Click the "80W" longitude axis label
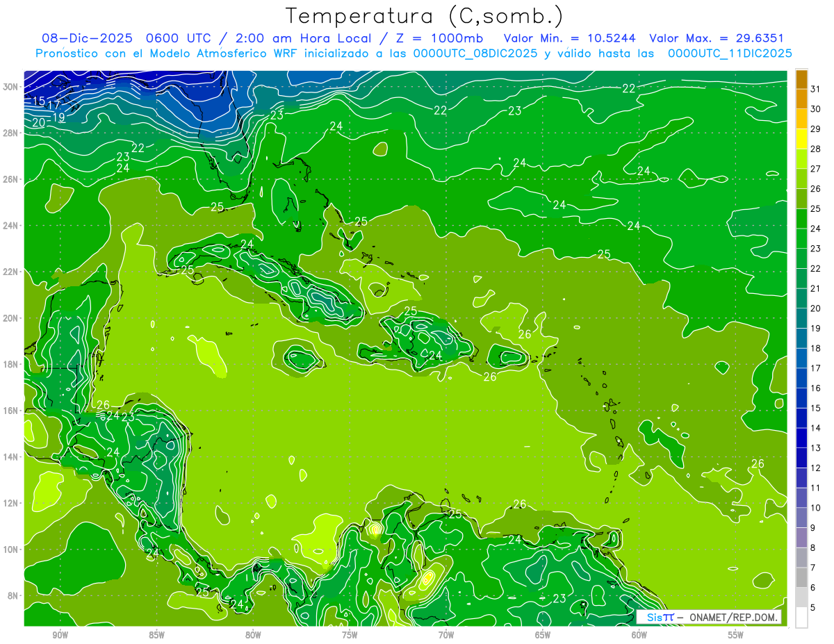834x644 pixels. [253, 635]
